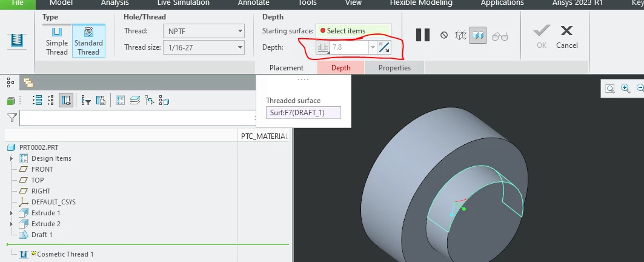644x262 pixels.
Task: Click the OK checkmark button
Action: pos(542,36)
